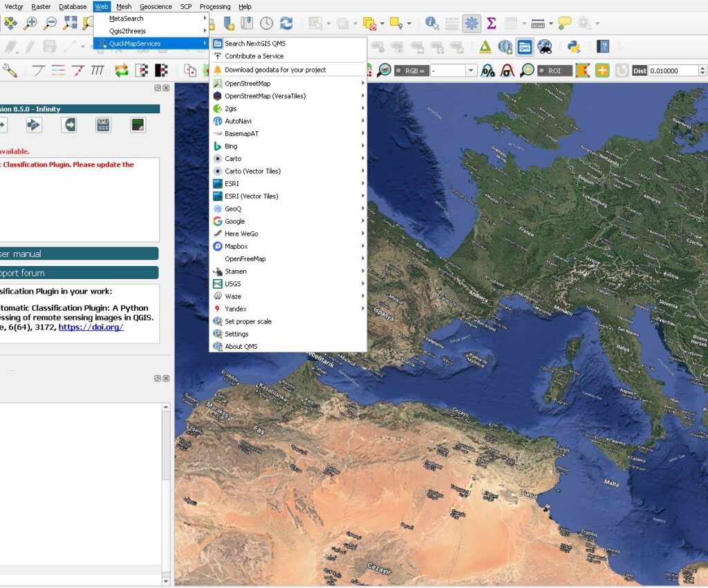Viewport: 708px width, 588px height.
Task: Open the Processing Toolbox gear icon
Action: pyautogui.click(x=472, y=23)
